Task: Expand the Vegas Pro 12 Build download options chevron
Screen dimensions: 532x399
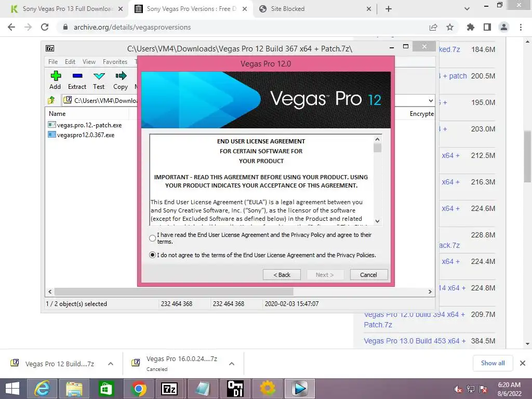Action: click(x=111, y=364)
